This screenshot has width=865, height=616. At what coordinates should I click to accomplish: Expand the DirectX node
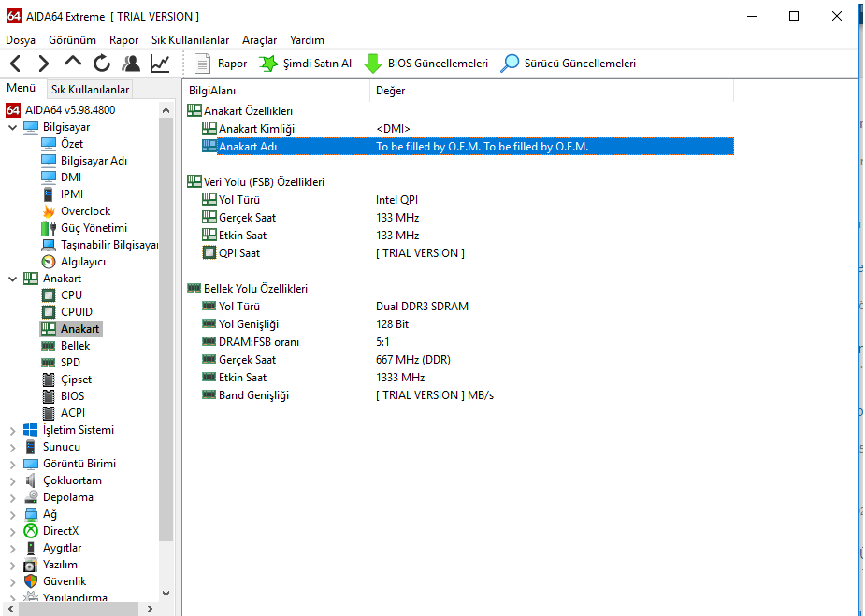13,532
